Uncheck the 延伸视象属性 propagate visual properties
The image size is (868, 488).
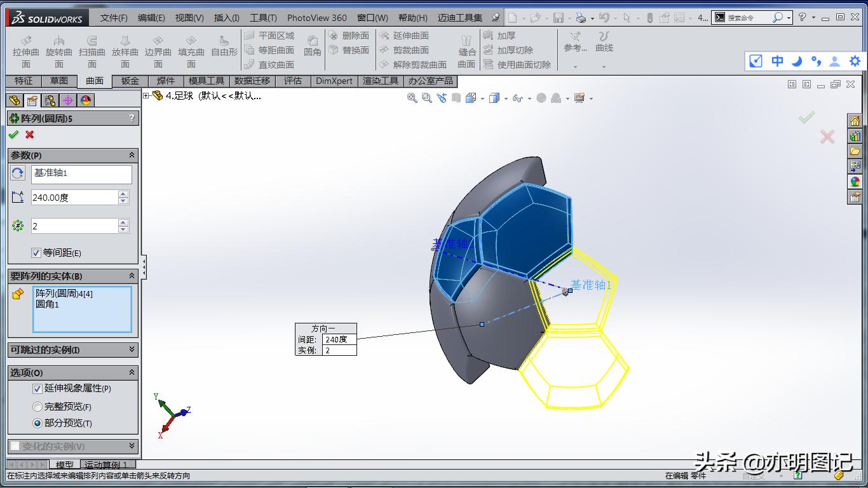[36, 390]
